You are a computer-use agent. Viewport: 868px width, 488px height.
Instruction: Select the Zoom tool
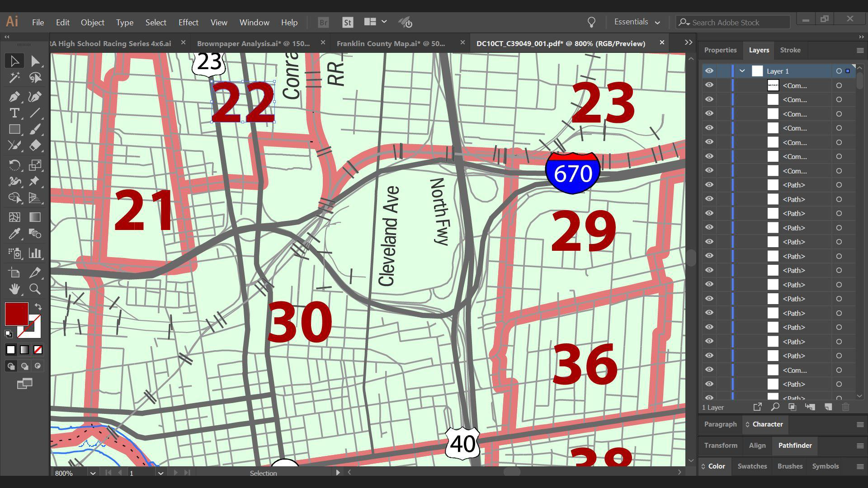point(35,289)
